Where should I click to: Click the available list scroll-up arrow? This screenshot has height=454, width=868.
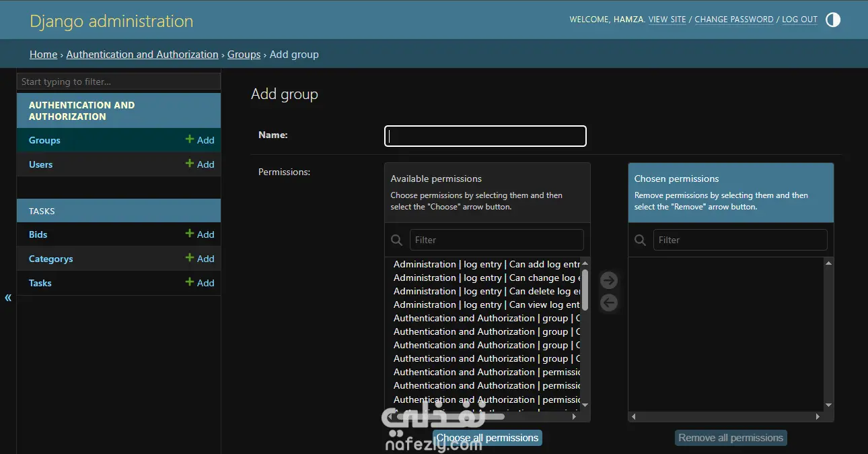tap(585, 263)
